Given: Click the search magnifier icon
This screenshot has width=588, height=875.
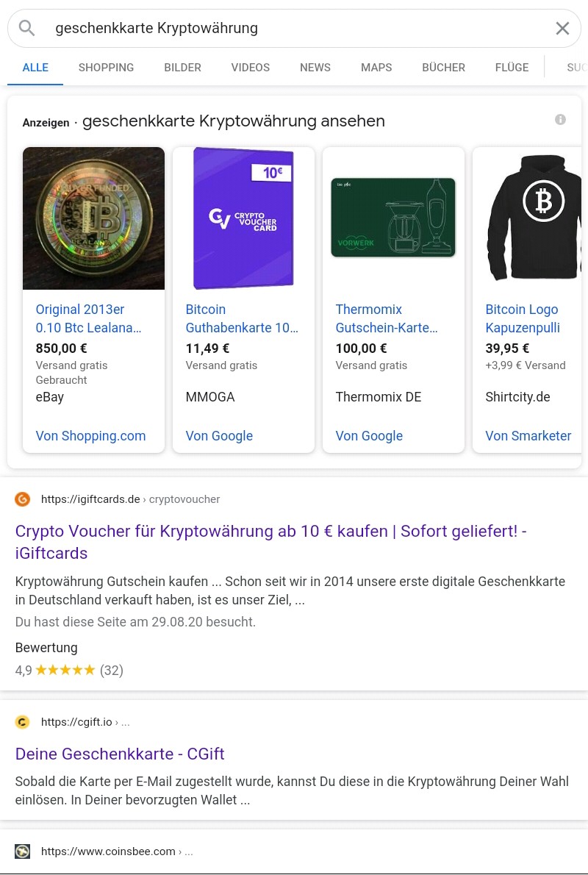Looking at the screenshot, I should 27,29.
